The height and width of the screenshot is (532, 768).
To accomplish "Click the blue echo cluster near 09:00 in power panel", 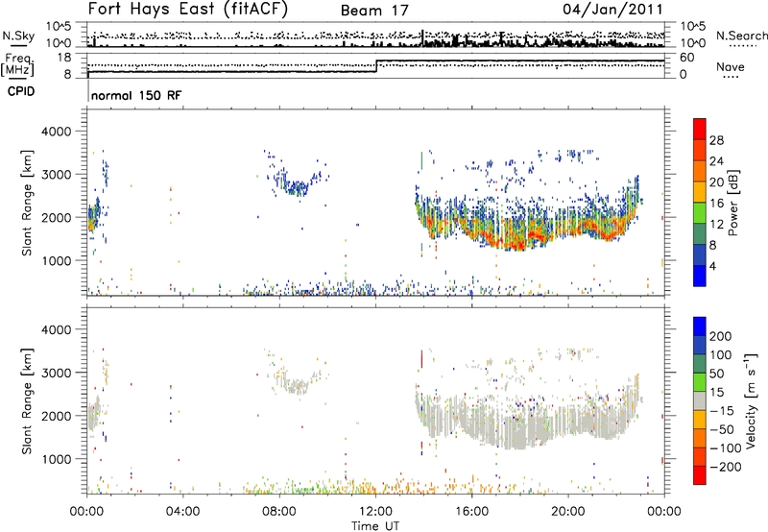I will click(297, 186).
